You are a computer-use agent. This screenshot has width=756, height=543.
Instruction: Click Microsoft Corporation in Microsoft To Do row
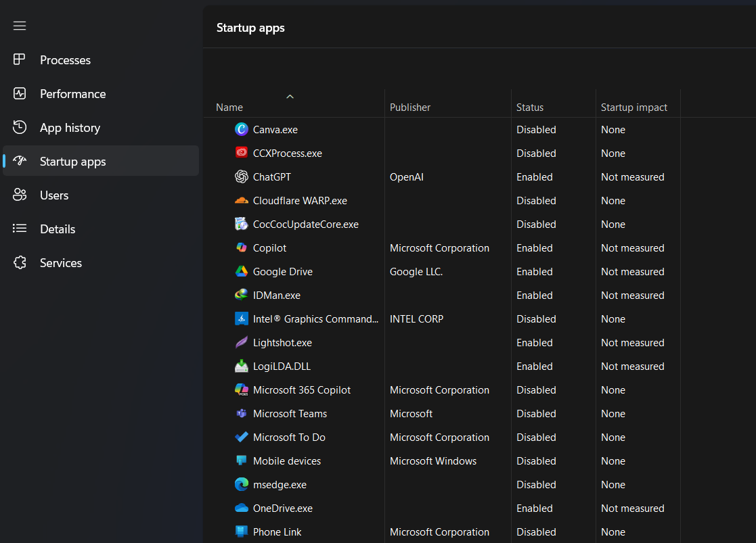(x=439, y=437)
